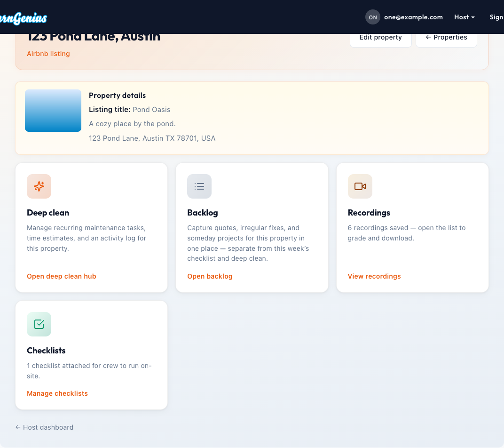Go back using the Properties button

(446, 37)
